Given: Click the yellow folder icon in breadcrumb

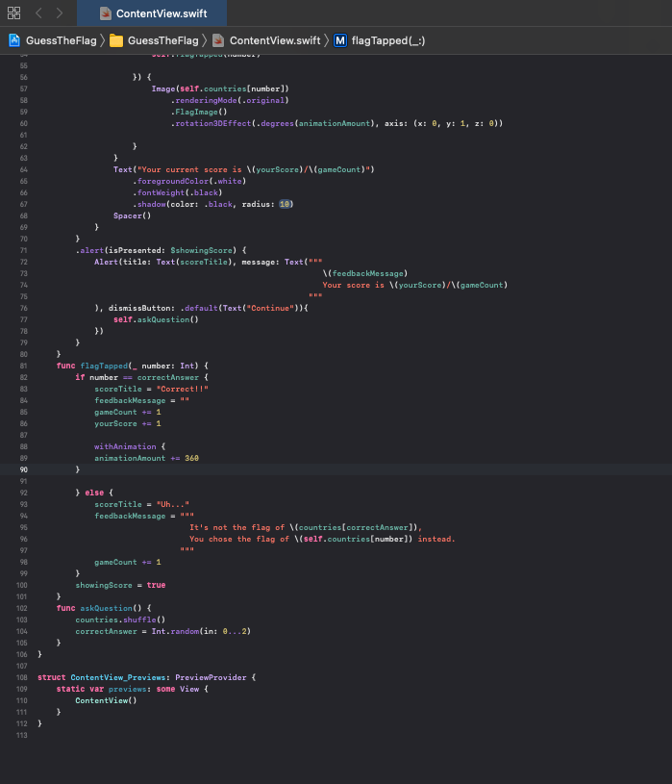Looking at the screenshot, I should (116, 40).
